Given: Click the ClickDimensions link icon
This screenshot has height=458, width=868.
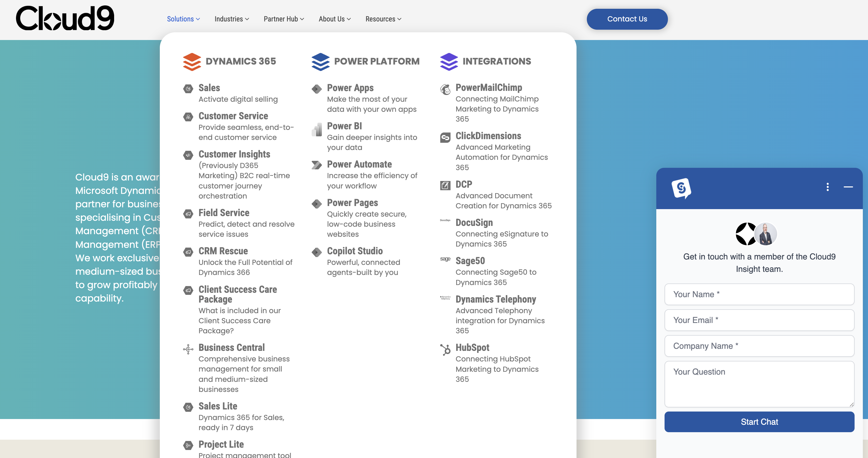Looking at the screenshot, I should click(445, 138).
